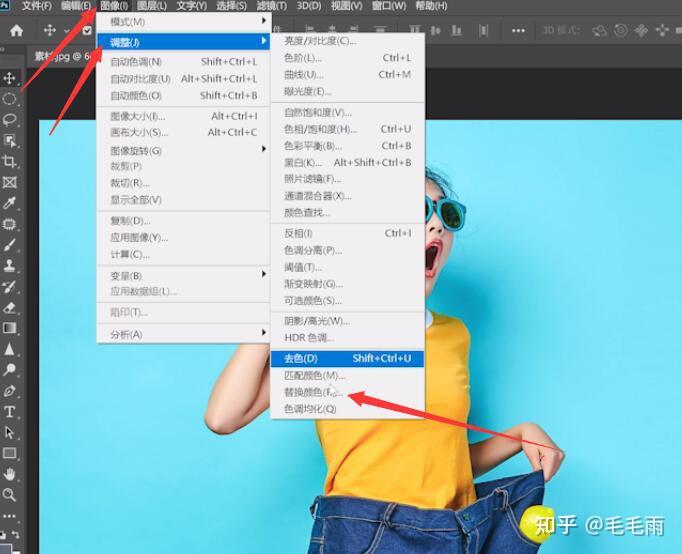Swap foreground and background colors

[x=16, y=534]
